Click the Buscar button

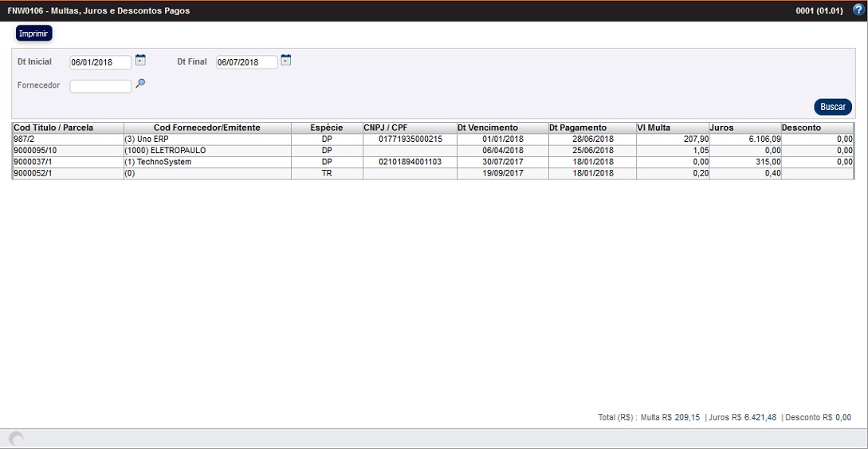tap(832, 107)
